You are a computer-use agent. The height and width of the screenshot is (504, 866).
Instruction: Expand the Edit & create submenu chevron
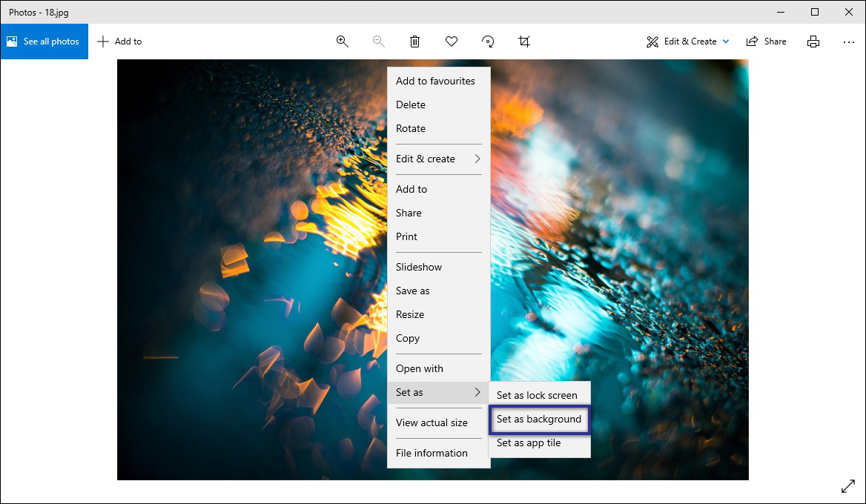pyautogui.click(x=478, y=159)
